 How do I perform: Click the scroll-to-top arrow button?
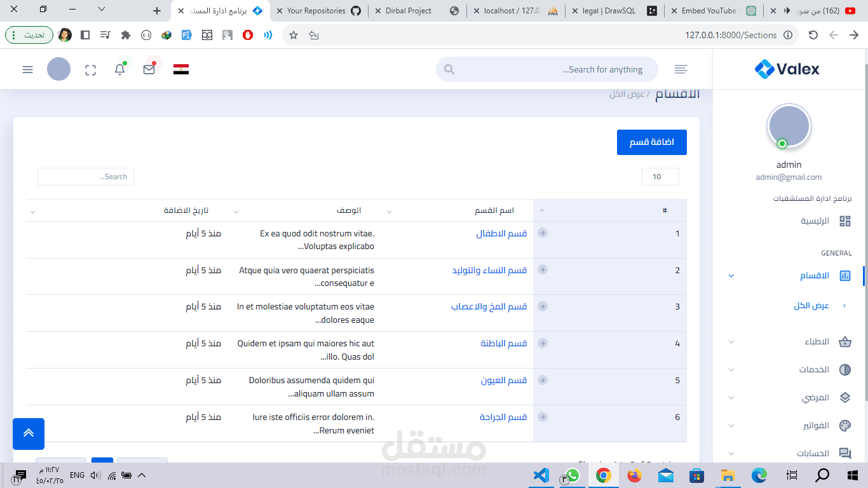click(29, 434)
